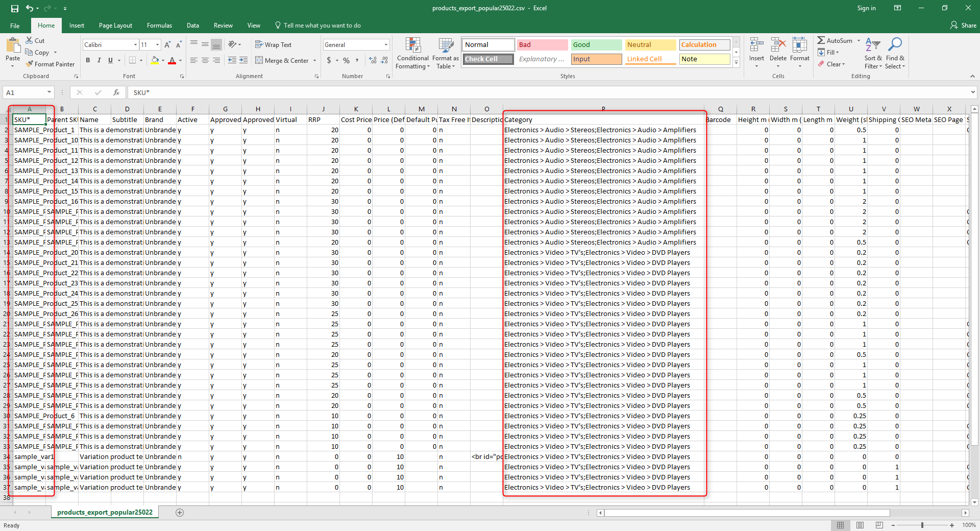The width and height of the screenshot is (980, 531).
Task: Select the Format Painter brush
Action: tap(30, 64)
